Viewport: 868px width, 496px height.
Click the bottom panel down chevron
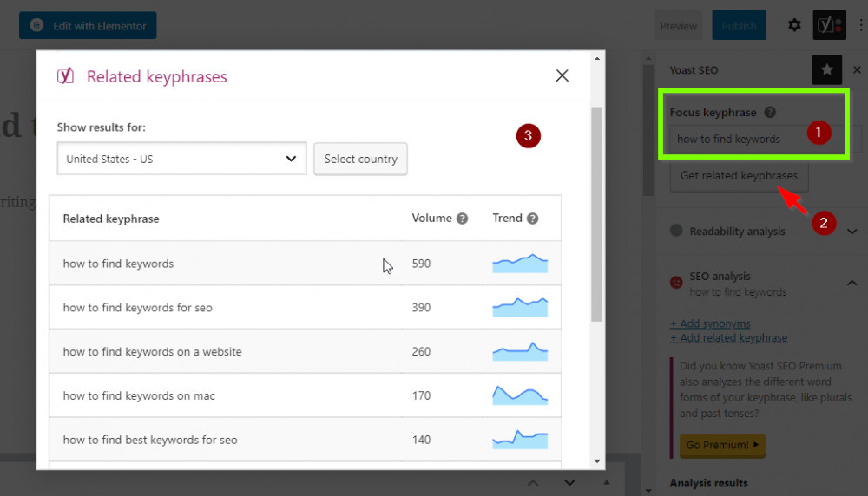point(569,483)
